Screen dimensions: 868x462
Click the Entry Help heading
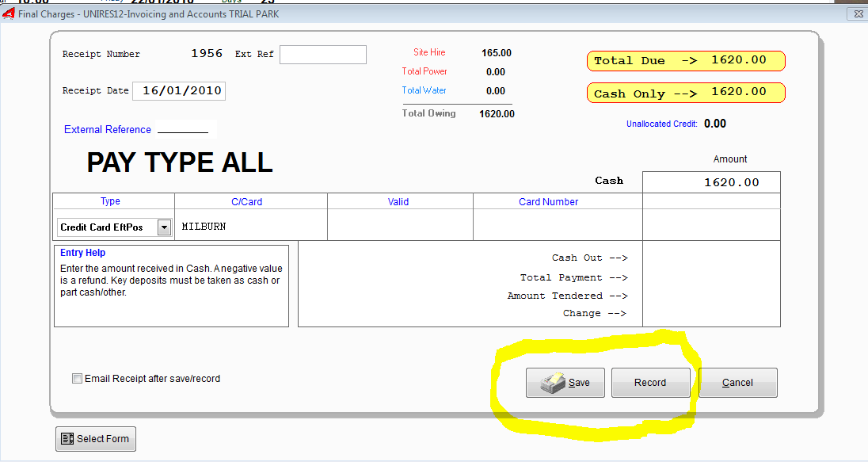[x=83, y=253]
